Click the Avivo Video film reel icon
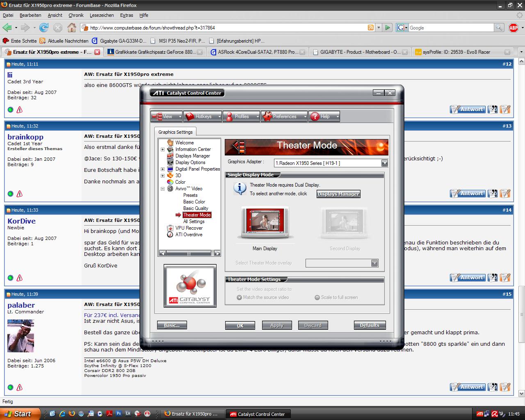 (170, 189)
